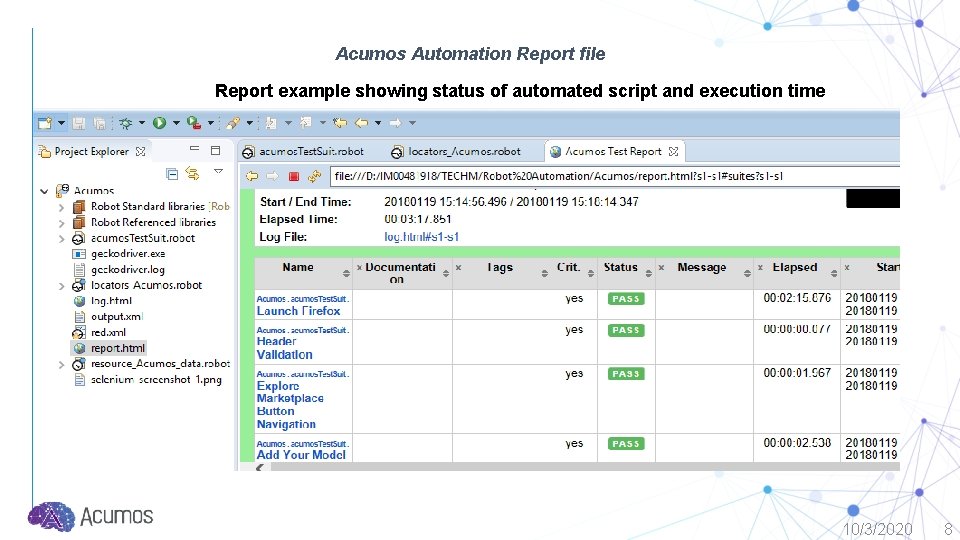The width and height of the screenshot is (960, 540).
Task: Expand Robot Referenced libraries node
Action: 61,223
